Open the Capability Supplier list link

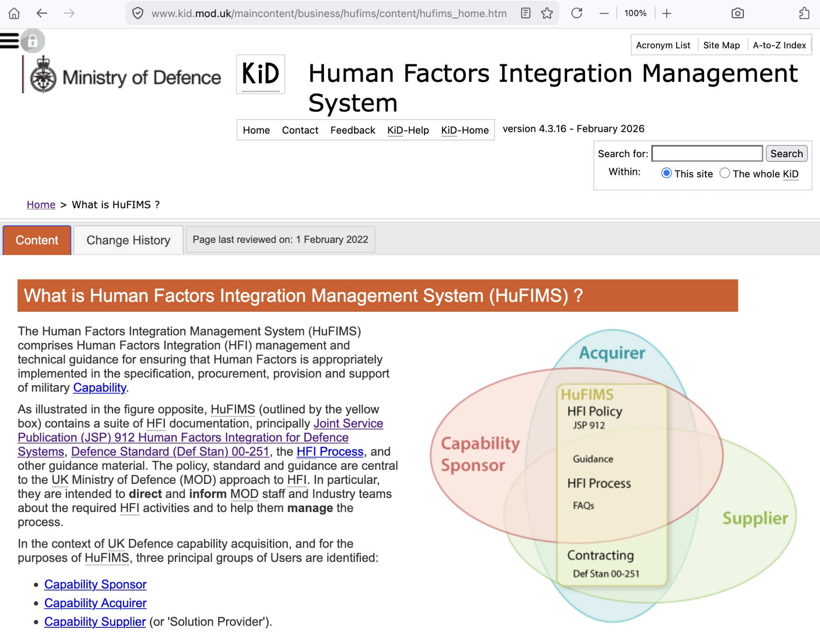click(95, 622)
